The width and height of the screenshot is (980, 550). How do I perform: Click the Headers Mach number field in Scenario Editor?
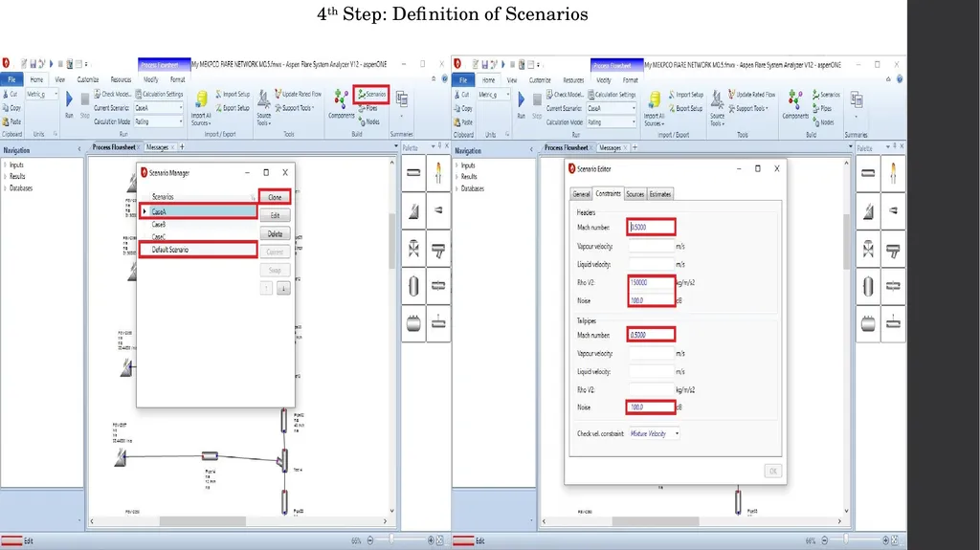point(651,227)
